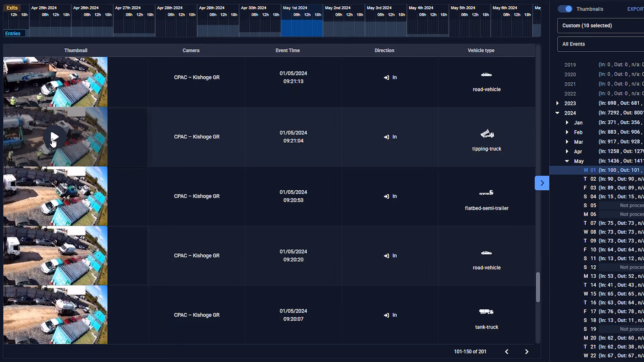This screenshot has height=362, width=644.
Task: Open the Custom (10 selected) dropdown
Action: [600, 25]
